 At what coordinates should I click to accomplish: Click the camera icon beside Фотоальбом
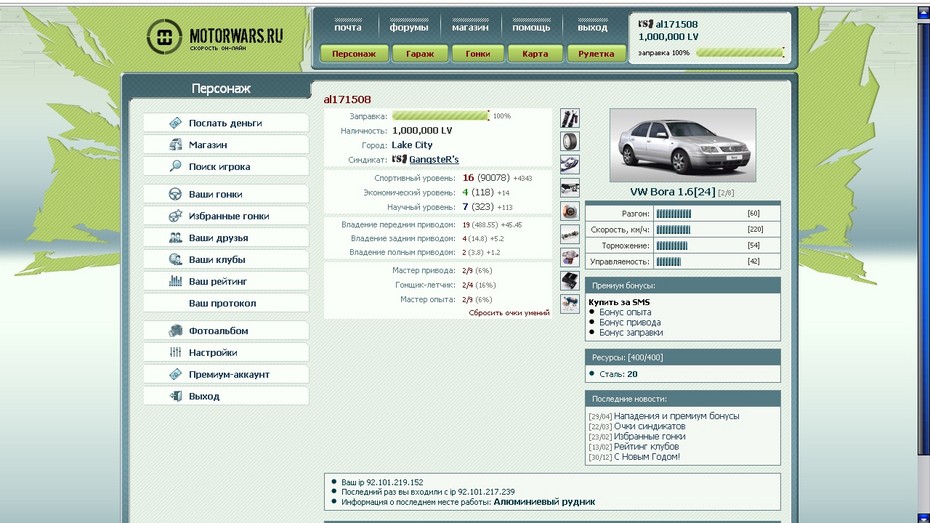point(175,331)
